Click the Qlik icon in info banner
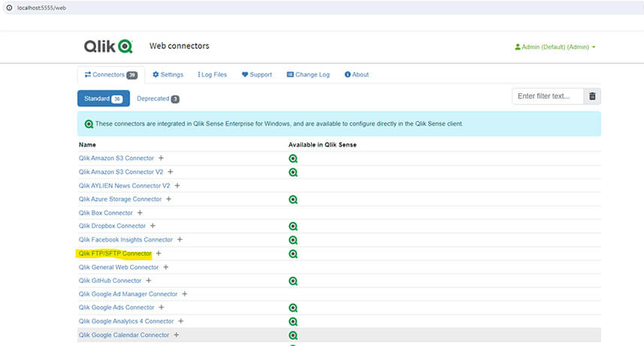The width and height of the screenshot is (644, 346). click(89, 124)
